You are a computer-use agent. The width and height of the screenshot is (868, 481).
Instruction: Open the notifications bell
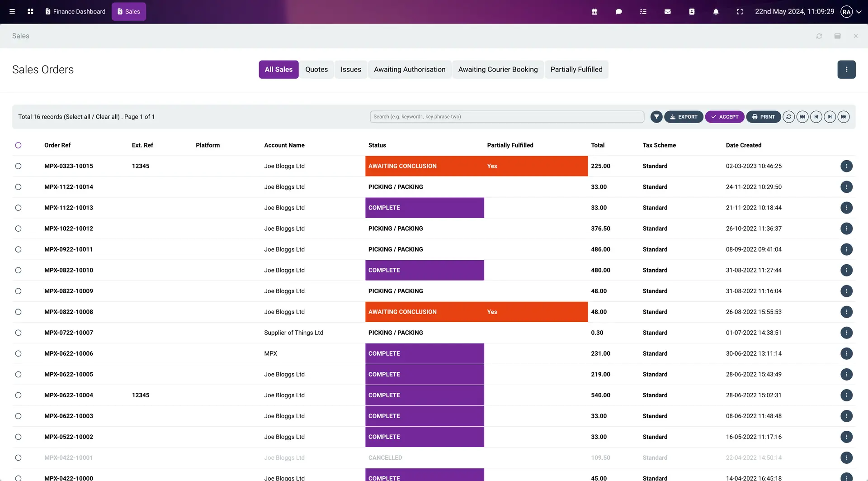(716, 12)
